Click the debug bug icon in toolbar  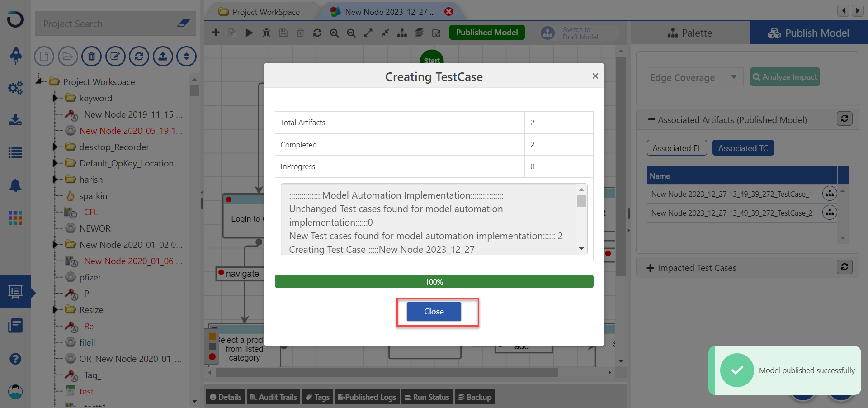(x=267, y=33)
